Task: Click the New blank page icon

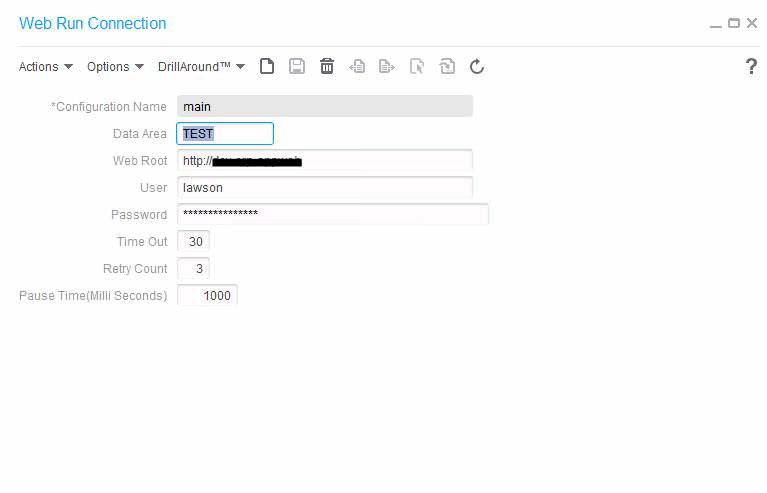Action: tap(267, 66)
